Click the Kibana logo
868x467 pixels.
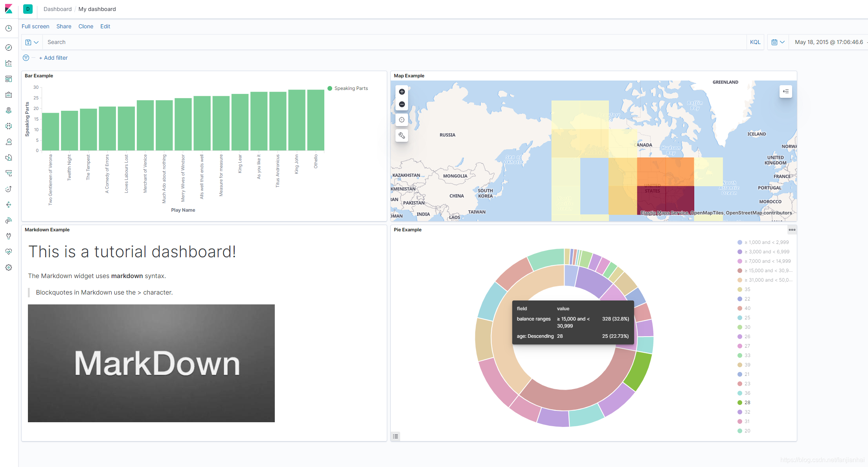coord(9,9)
